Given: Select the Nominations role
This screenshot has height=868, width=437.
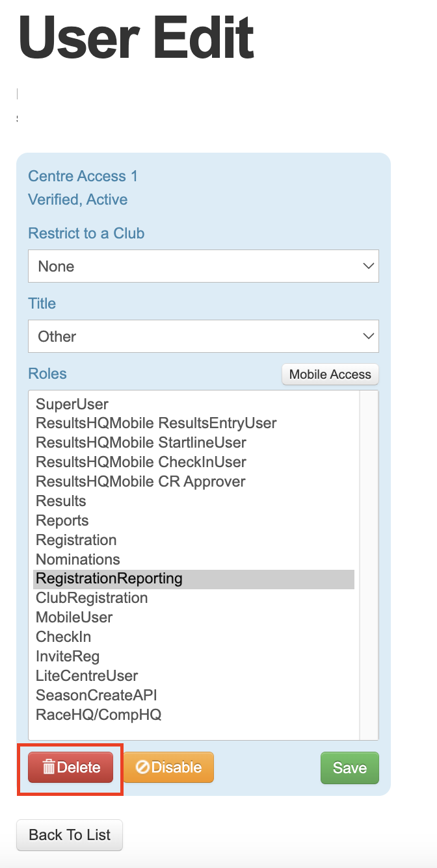Looking at the screenshot, I should tap(194, 560).
